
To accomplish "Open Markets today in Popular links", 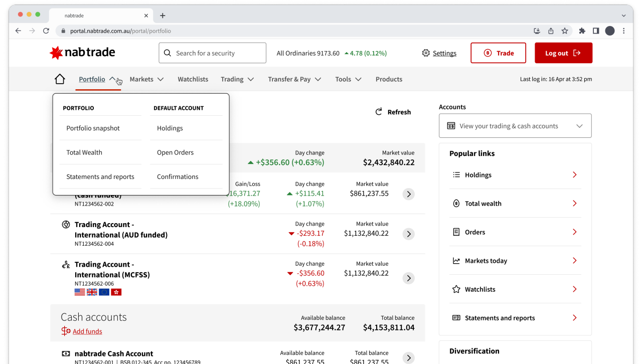I will tap(515, 261).
